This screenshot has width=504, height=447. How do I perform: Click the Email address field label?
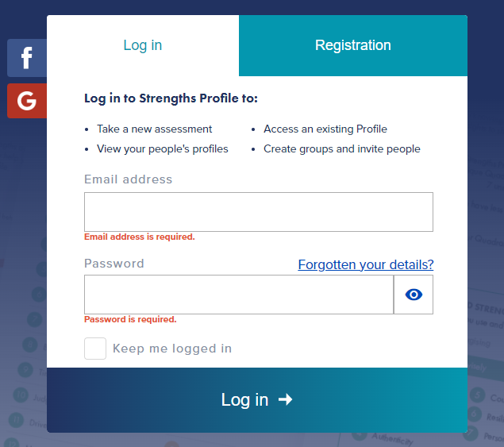(x=129, y=179)
